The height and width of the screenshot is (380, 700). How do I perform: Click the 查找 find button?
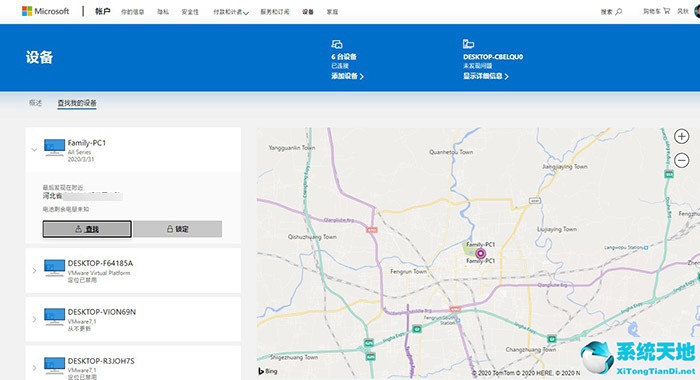(87, 229)
